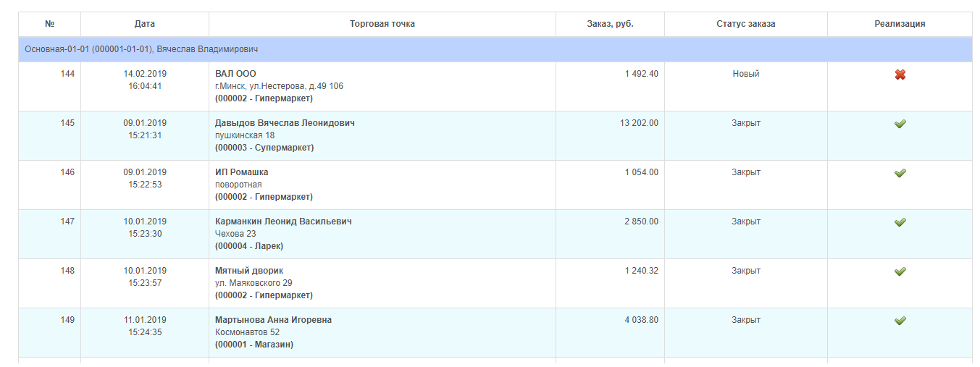Click the № column header
Viewport: 980px width, 367px height.
(x=50, y=24)
